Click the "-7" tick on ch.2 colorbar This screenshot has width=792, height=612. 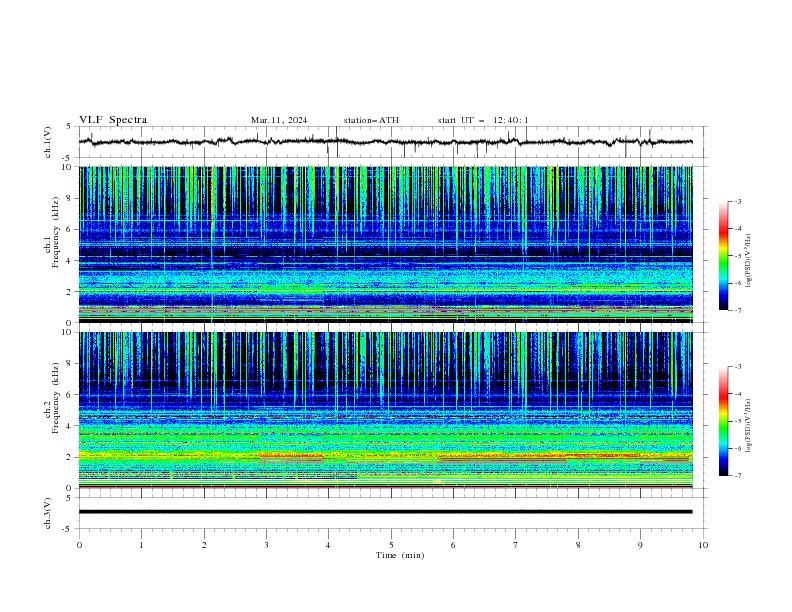(738, 475)
